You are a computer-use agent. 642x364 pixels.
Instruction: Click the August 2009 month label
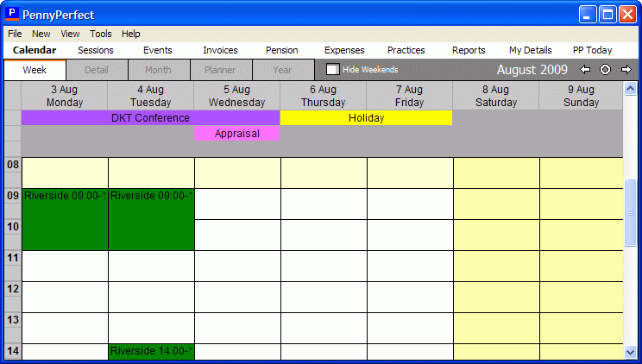532,70
